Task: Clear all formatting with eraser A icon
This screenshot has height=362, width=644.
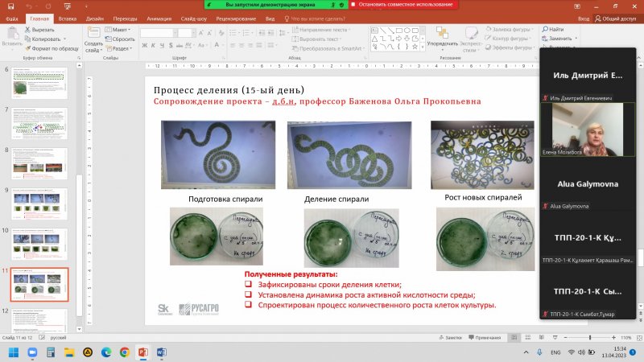Action: [x=221, y=33]
